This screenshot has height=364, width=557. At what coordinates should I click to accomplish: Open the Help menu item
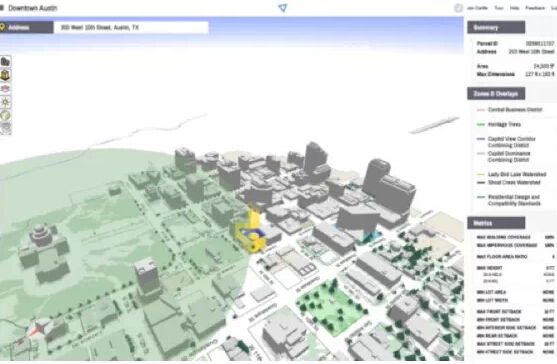point(514,8)
